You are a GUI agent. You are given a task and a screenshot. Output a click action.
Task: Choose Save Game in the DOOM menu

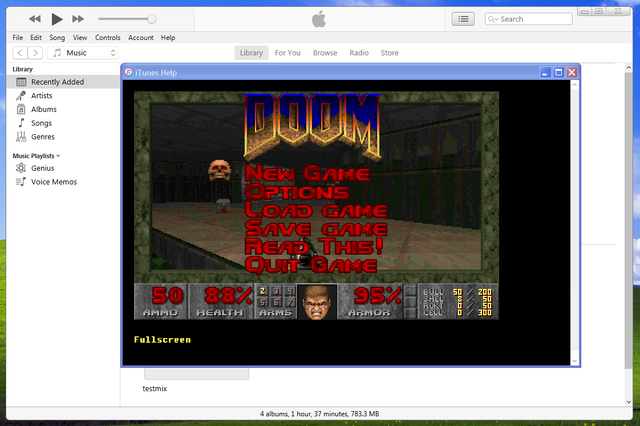point(316,229)
